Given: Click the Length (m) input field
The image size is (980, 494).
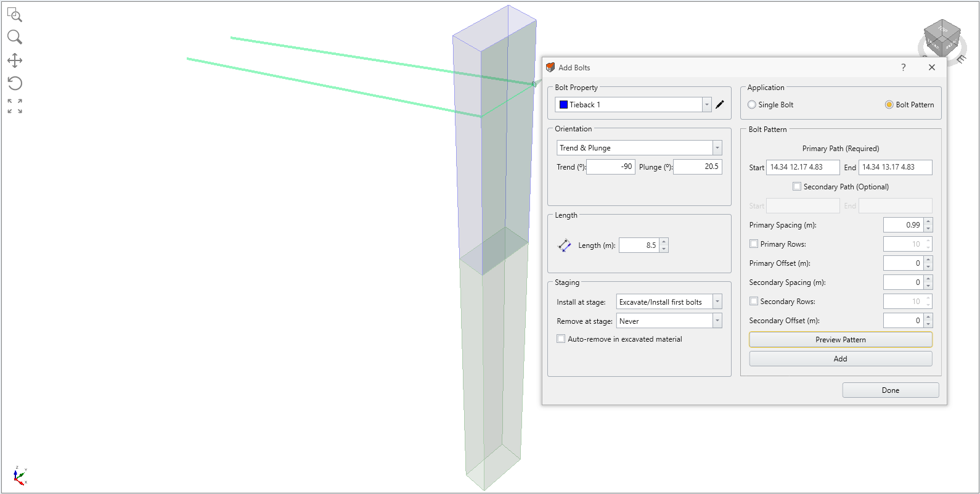Looking at the screenshot, I should coord(639,245).
